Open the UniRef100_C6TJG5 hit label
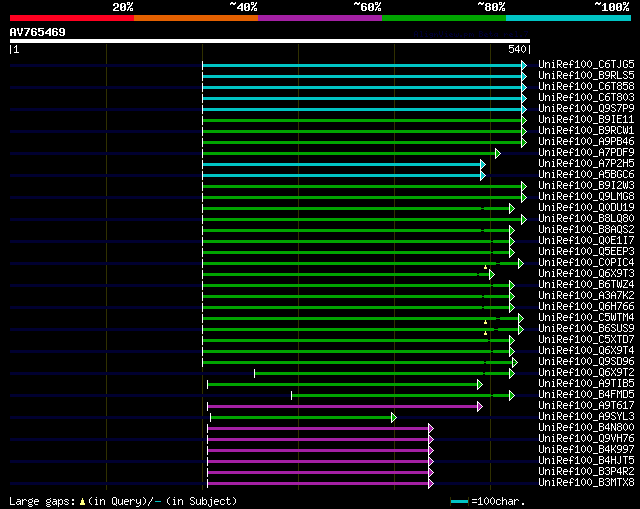Viewport: 640px width, 509px height. coord(586,64)
